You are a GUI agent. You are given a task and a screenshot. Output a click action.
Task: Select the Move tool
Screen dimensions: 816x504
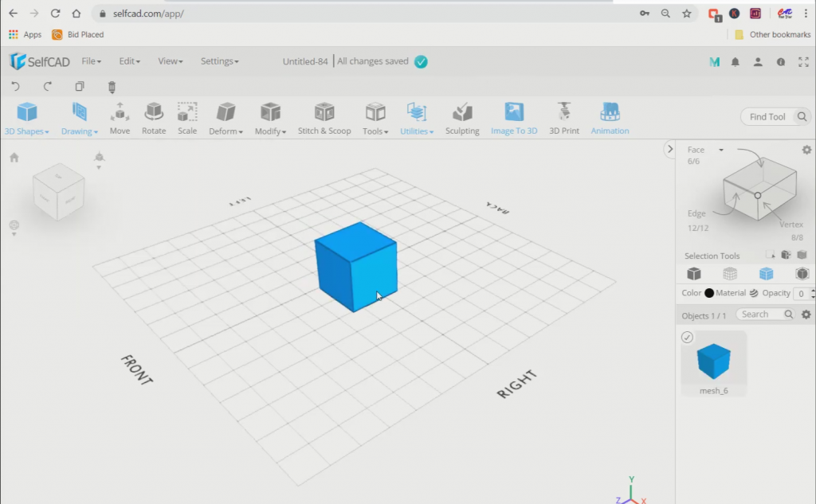tap(120, 118)
